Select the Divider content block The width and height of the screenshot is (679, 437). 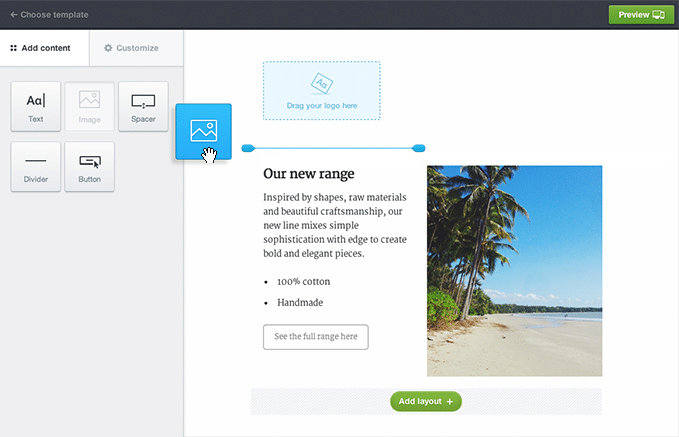pos(36,167)
